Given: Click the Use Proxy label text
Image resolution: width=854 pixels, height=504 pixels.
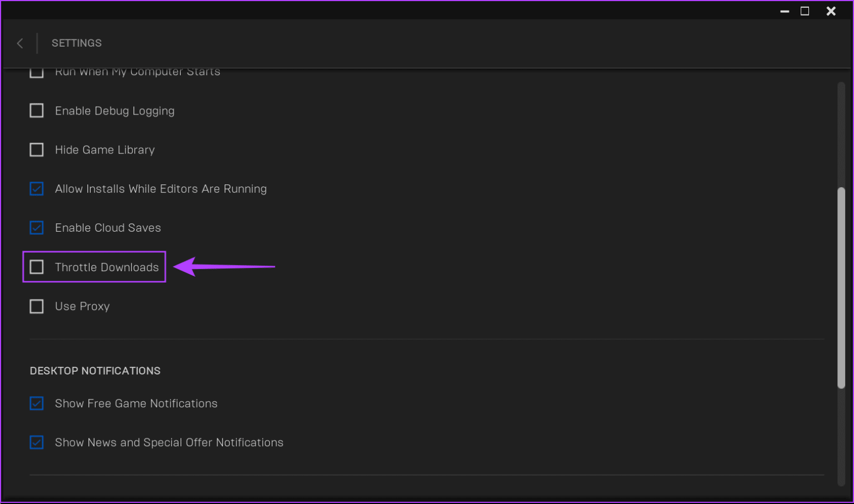Looking at the screenshot, I should click(x=82, y=306).
